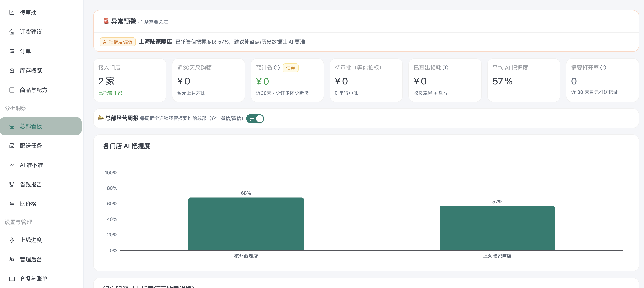Screen dimensions: 644x288
Task: Click 杭州西湖店 axis label
Action: point(246,256)
